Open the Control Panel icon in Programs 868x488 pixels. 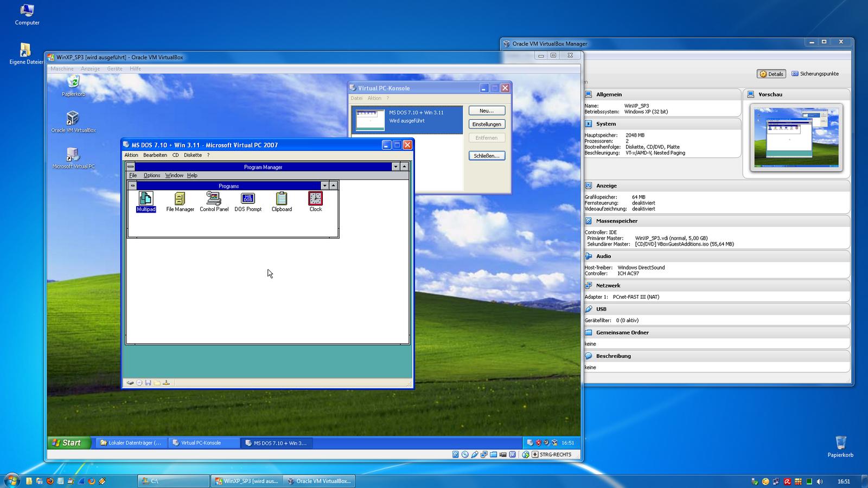point(214,202)
